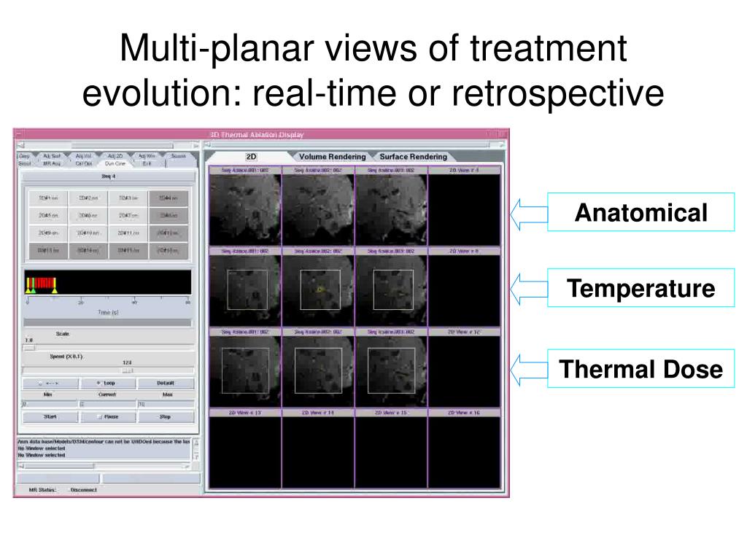
Task: Toggle the 2D#7 view button
Action: tap(128, 215)
